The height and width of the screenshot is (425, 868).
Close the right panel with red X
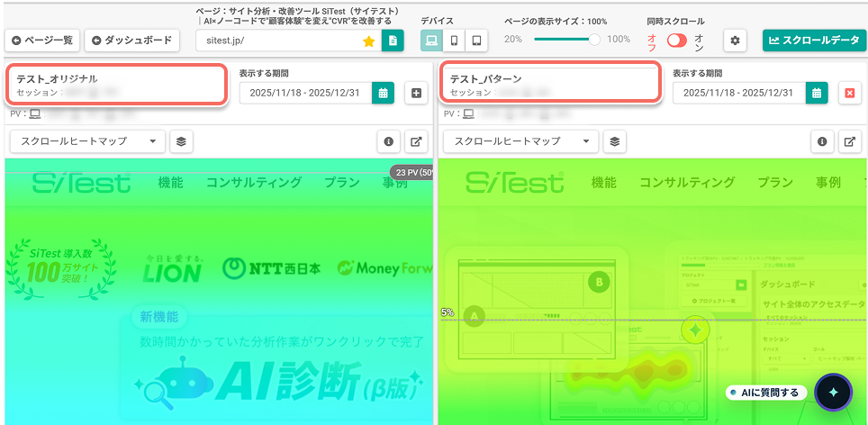(x=850, y=93)
